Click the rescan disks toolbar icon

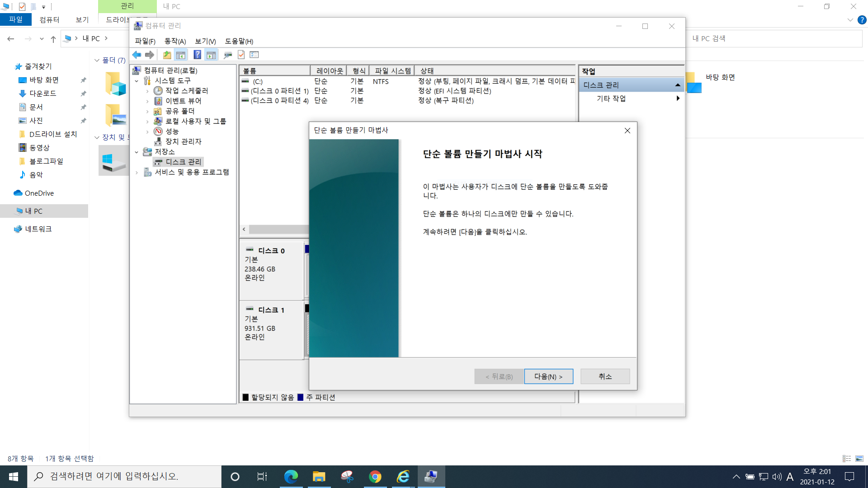pyautogui.click(x=228, y=55)
